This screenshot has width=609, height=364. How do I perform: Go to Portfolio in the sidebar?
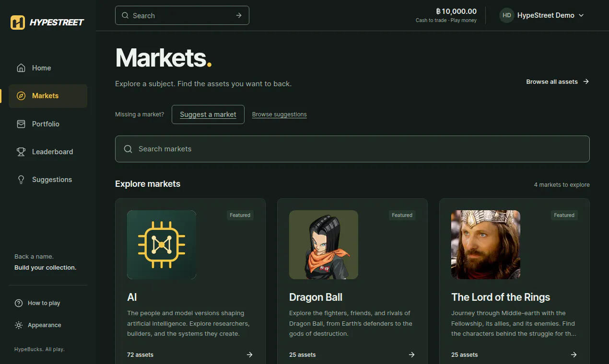(x=48, y=124)
